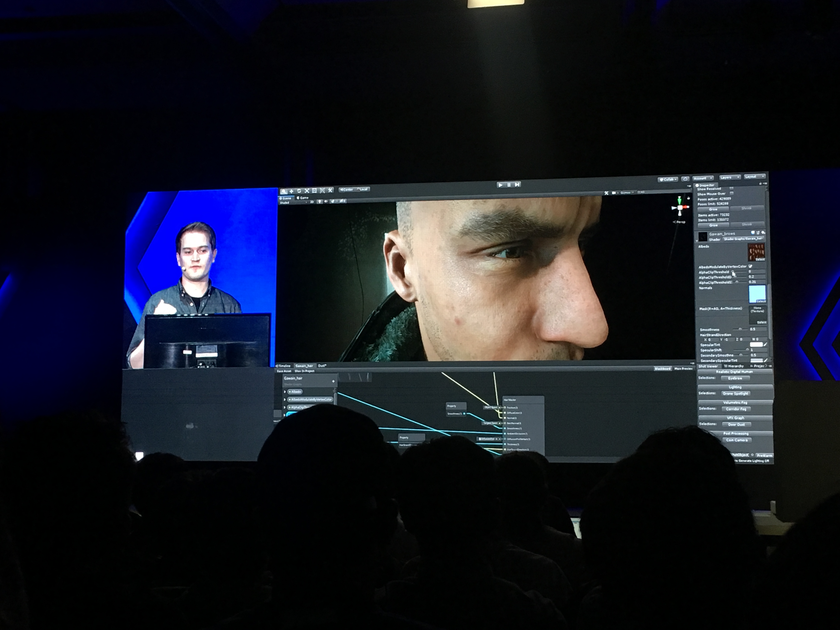This screenshot has width=840, height=630.
Task: Expand the Albedo property in blackboard
Action: (x=285, y=391)
